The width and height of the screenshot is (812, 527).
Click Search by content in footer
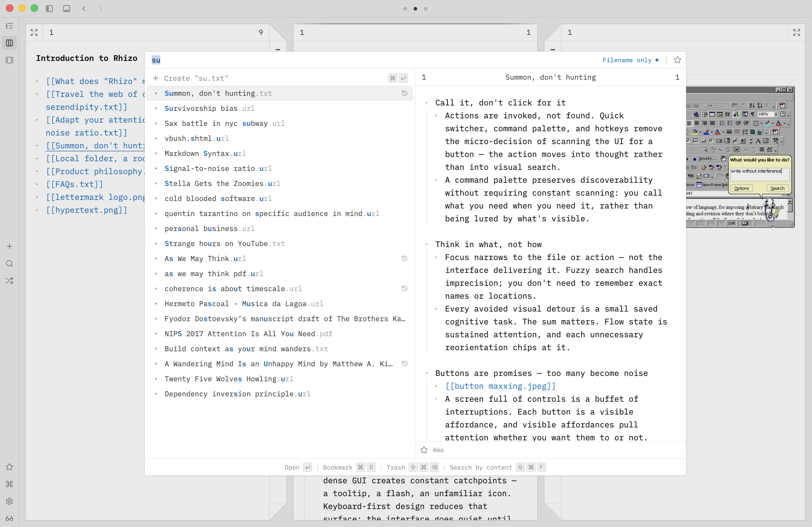tap(498, 467)
